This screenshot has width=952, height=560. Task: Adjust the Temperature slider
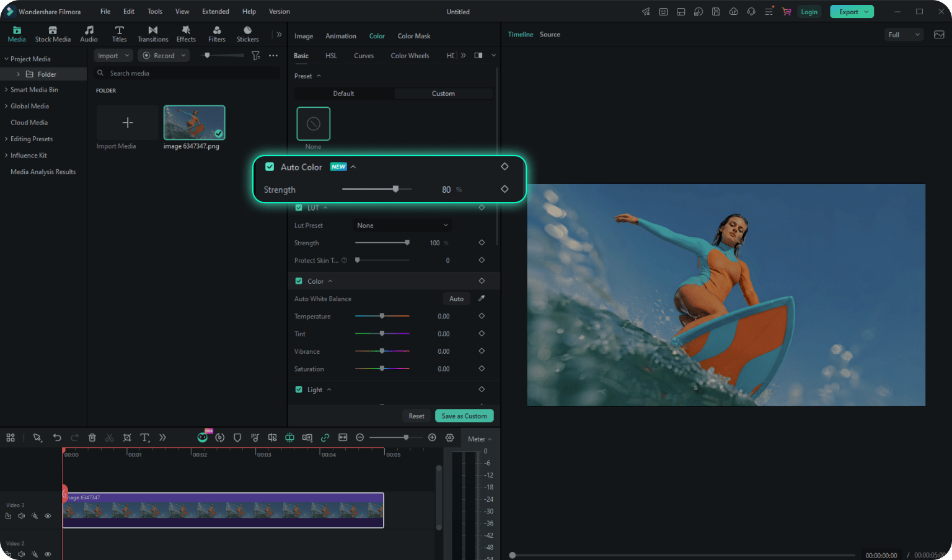tap(382, 316)
